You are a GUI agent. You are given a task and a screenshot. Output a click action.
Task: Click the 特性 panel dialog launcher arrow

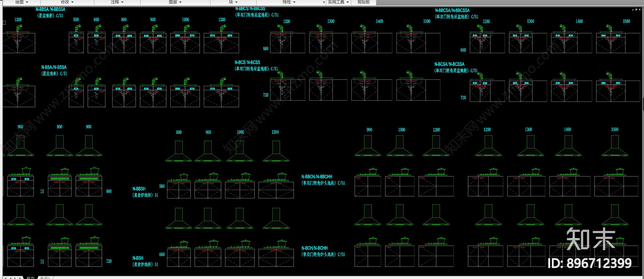(x=324, y=2)
